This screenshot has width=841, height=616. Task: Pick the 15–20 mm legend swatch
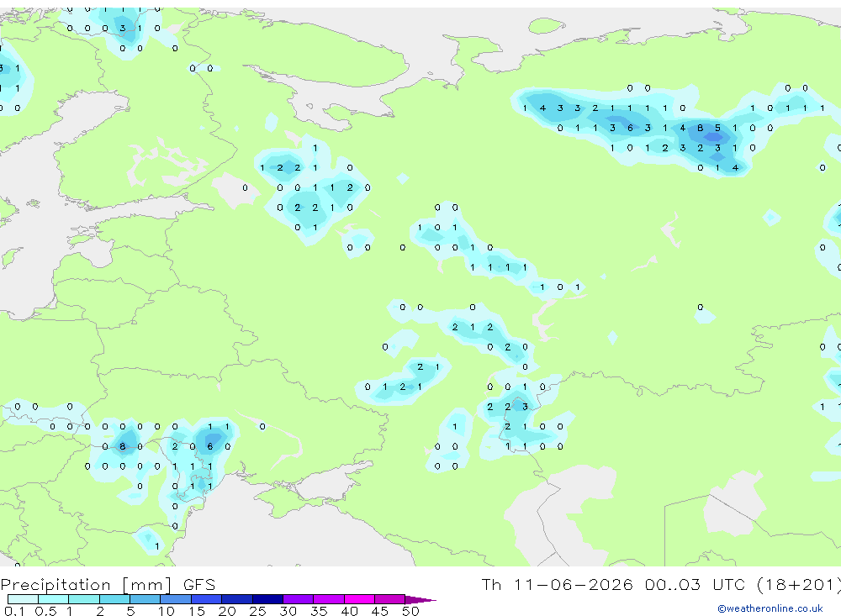[x=207, y=599]
